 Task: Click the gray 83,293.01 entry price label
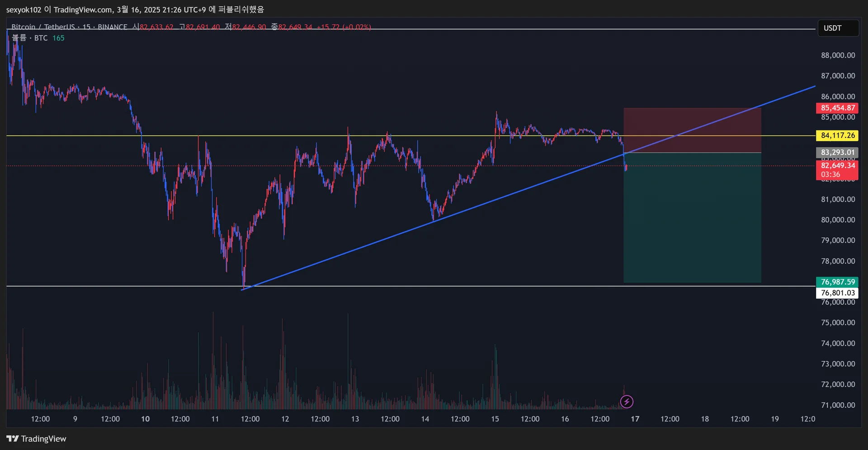point(837,152)
